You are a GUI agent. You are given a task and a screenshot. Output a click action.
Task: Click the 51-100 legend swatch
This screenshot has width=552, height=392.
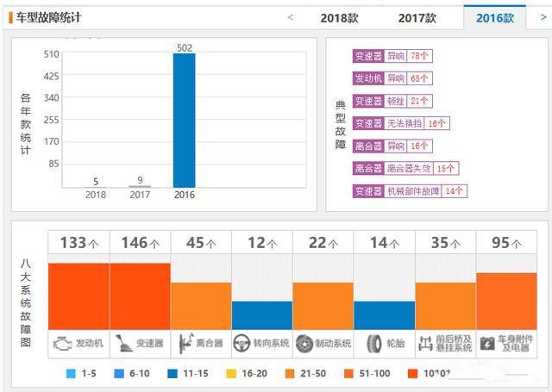[x=348, y=374]
